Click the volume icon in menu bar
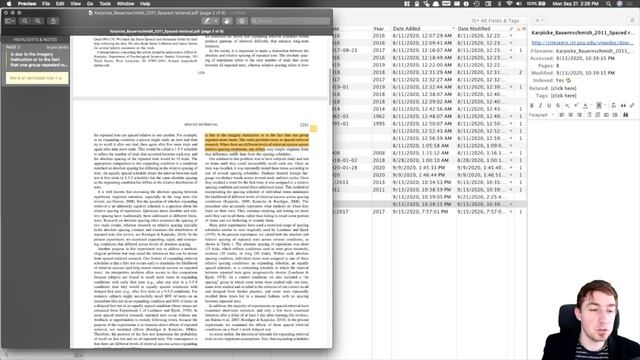 pyautogui.click(x=519, y=4)
